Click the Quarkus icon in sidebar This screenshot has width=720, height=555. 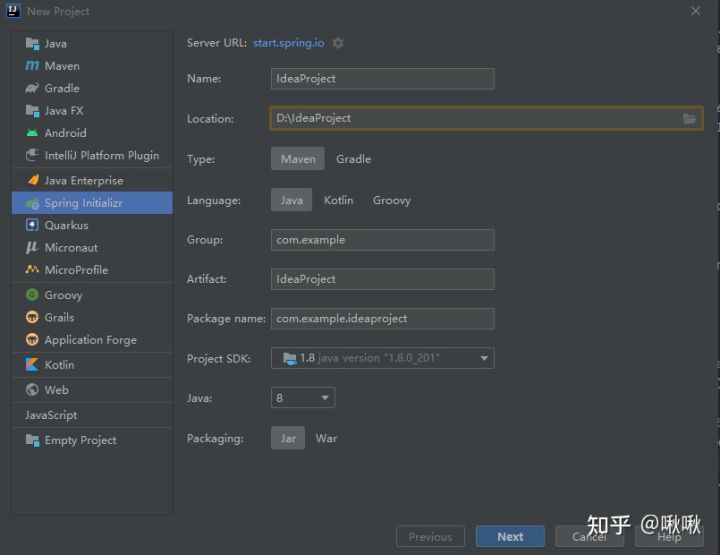pyautogui.click(x=32, y=225)
